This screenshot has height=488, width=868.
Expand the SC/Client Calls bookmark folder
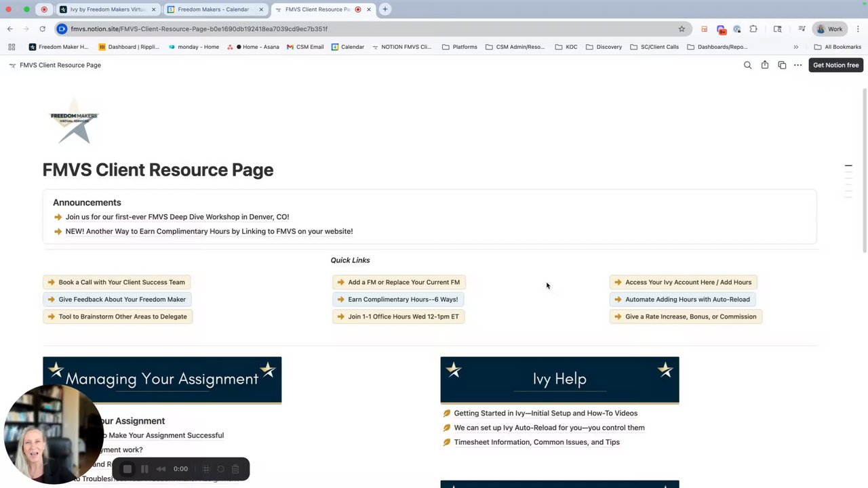[654, 47]
